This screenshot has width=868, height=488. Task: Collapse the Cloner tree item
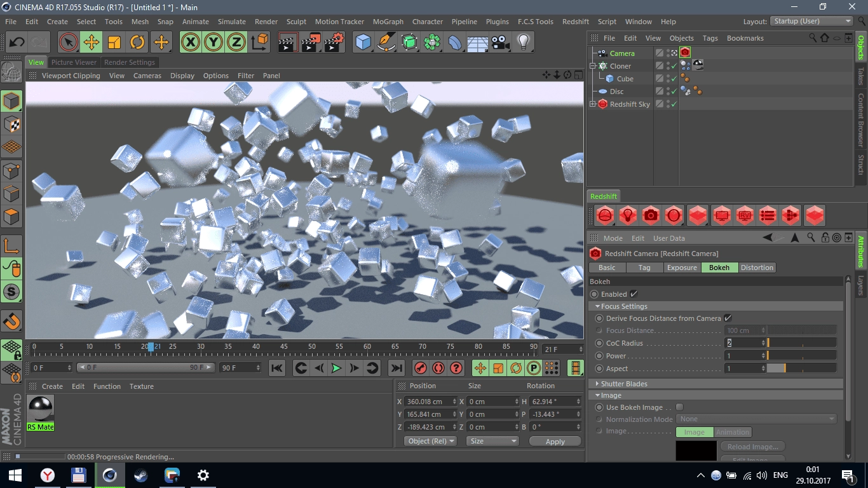593,66
